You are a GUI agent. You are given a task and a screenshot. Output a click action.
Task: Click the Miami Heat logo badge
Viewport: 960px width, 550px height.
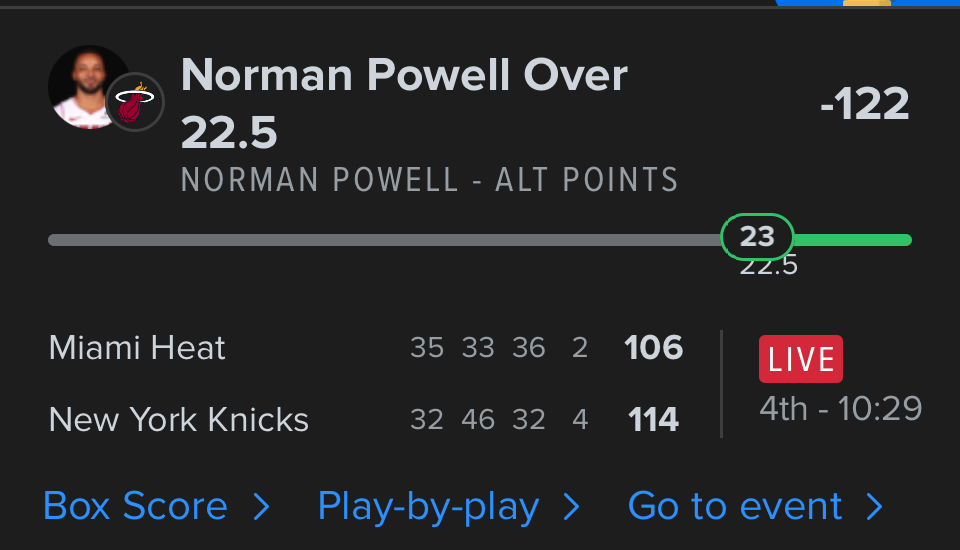tap(135, 103)
